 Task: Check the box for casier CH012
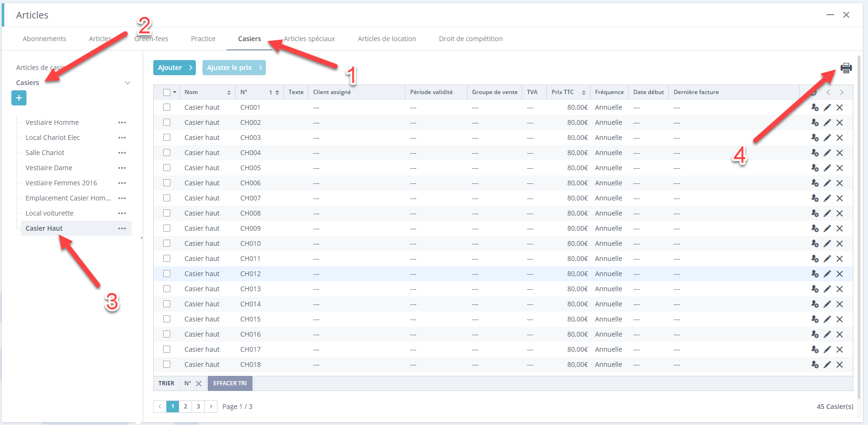pos(167,274)
